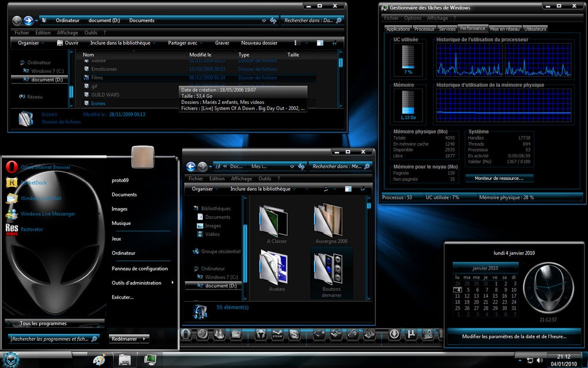Select date 15 in January calendar
Viewport: 588px width, 368px height.
pyautogui.click(x=495, y=296)
